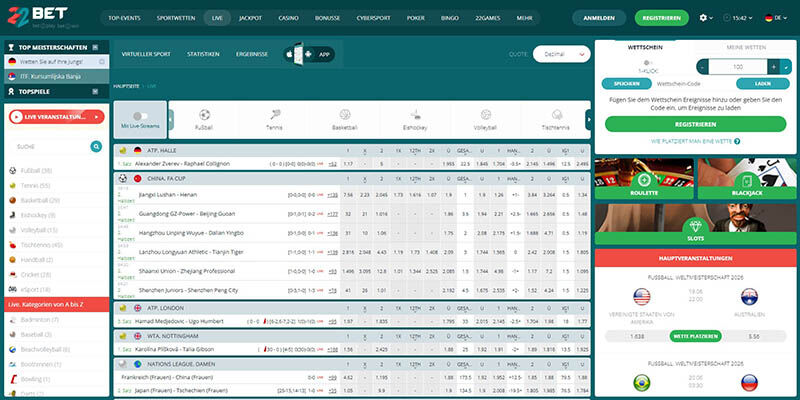Click the LIVE VERANSTALTUNGEN red button
The width and height of the screenshot is (800, 400).
(x=56, y=117)
